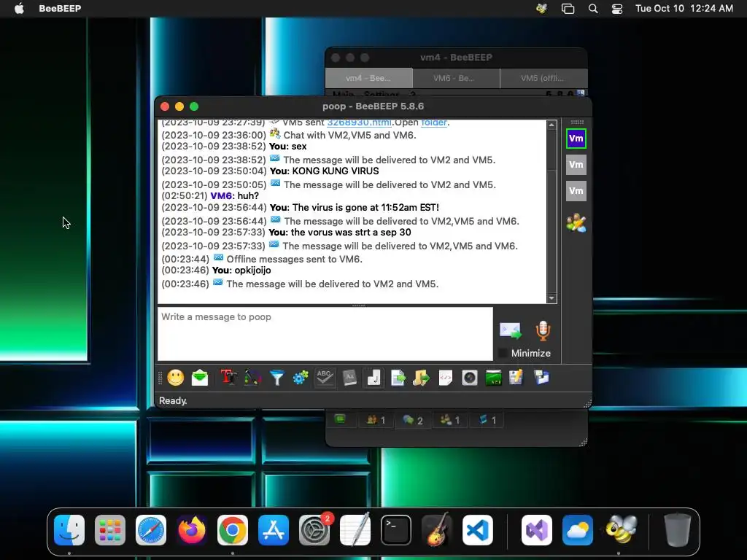Viewport: 747px width, 560px height.
Task: Open chats tab showing 2 in vm4 window
Action: pyautogui.click(x=413, y=420)
